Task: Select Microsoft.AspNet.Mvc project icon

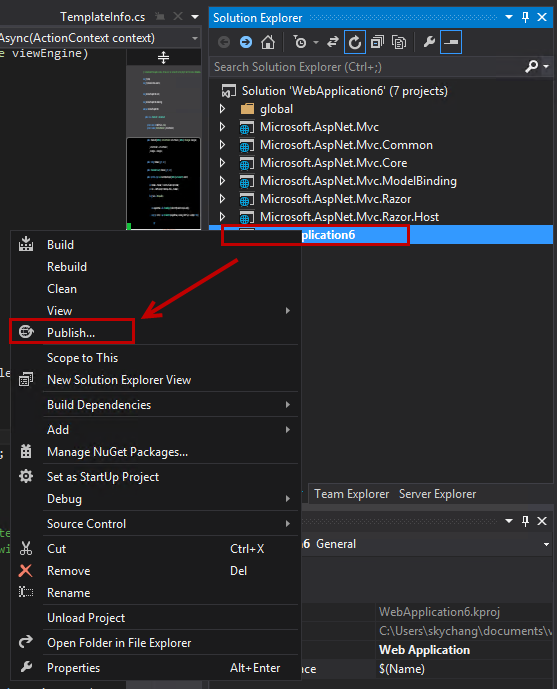Action: pyautogui.click(x=247, y=127)
